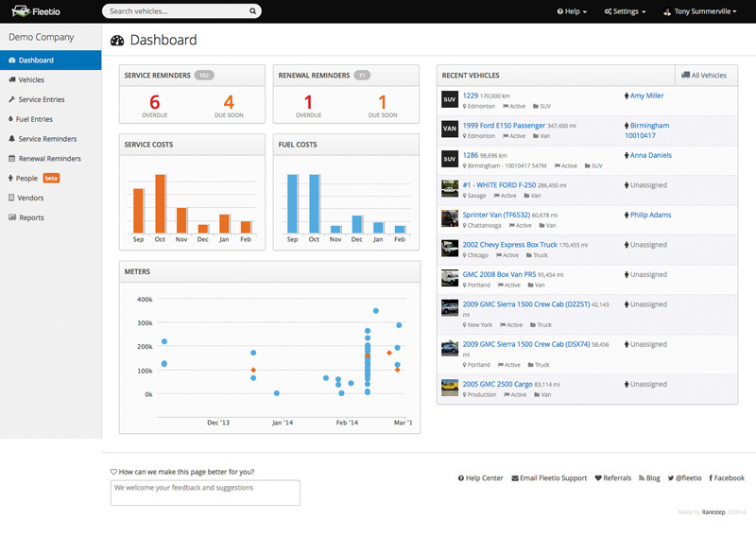Screen dimensions: 756x537
Task: Click the SUV badge for vehicle 1229
Action: [x=450, y=99]
